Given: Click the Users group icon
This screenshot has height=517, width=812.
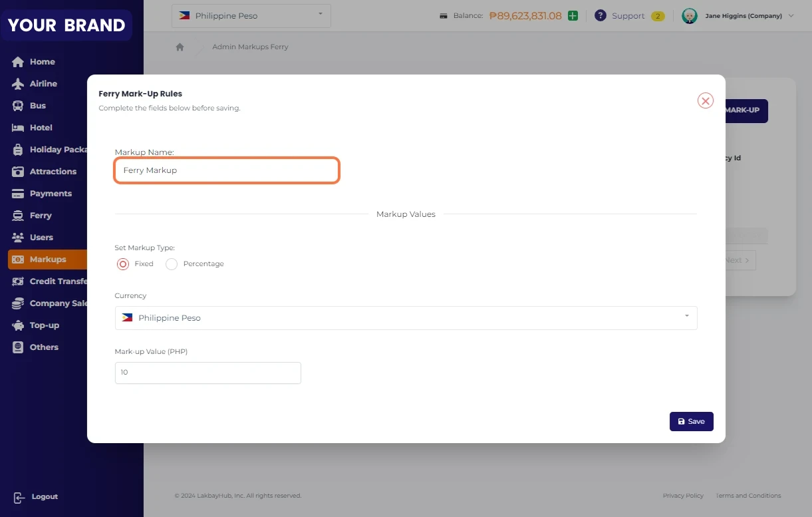Looking at the screenshot, I should coord(18,238).
